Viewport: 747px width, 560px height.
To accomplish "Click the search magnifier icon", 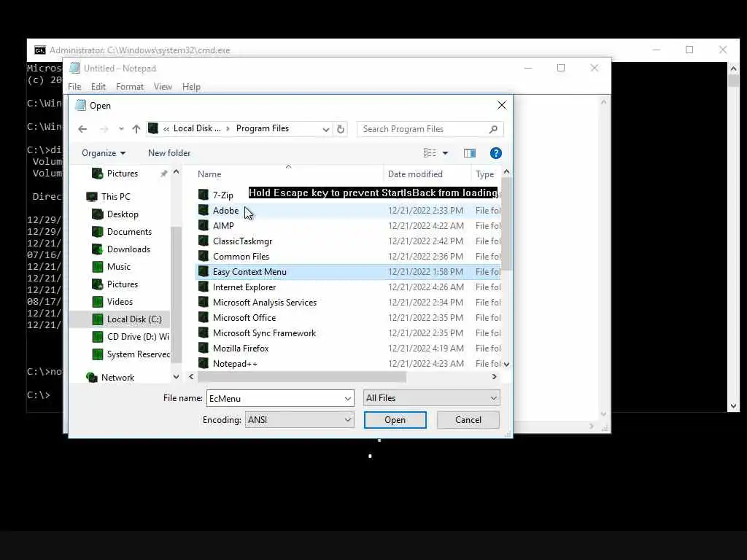I will pos(493,129).
